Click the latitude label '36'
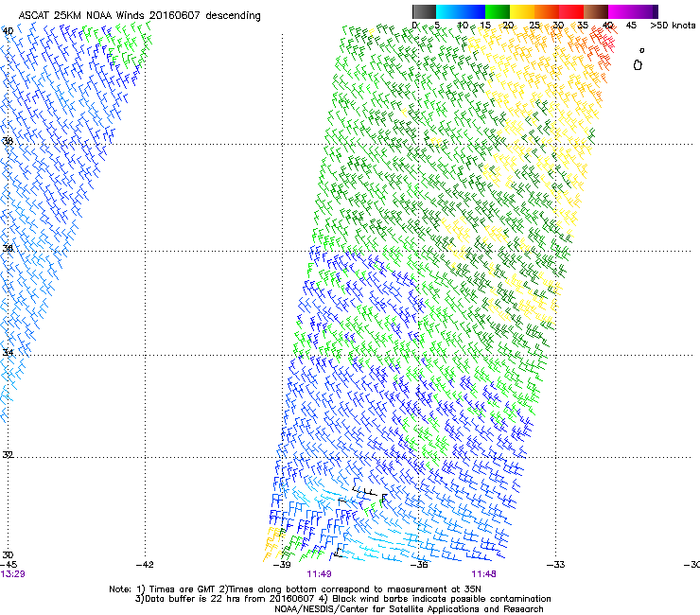The width and height of the screenshot is (700, 615). (8, 248)
